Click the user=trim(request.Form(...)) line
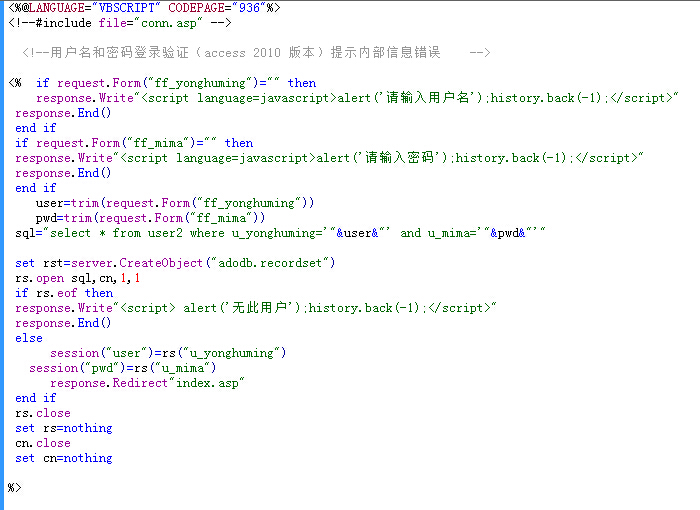 pos(175,203)
